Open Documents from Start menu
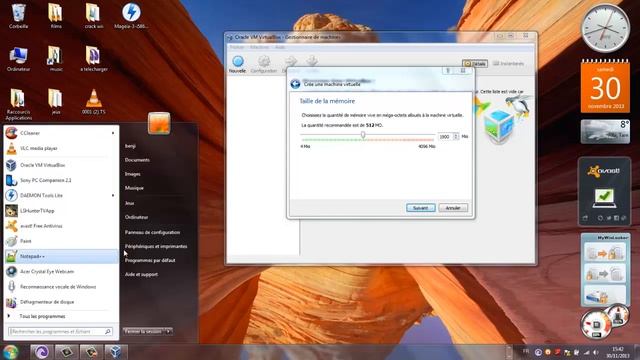Image resolution: width=640 pixels, height=360 pixels. pos(137,160)
